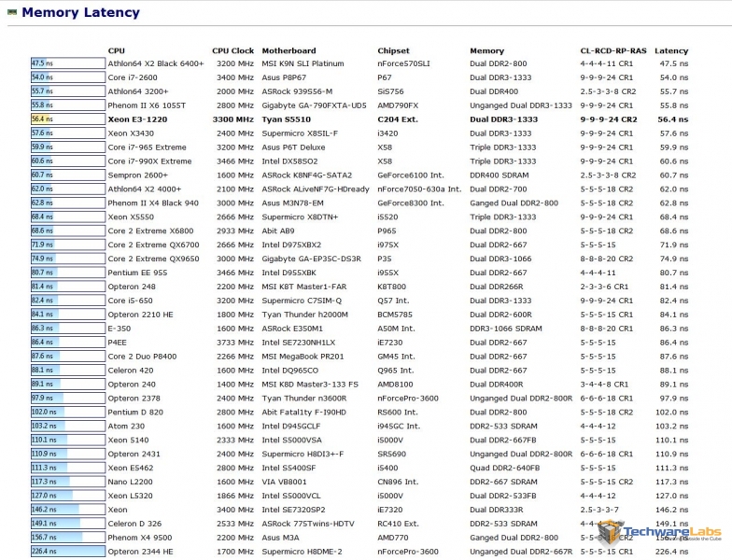Click the Asus P8P67 motherboard entry
Image resolution: width=732 pixels, height=560 pixels.
pos(285,77)
